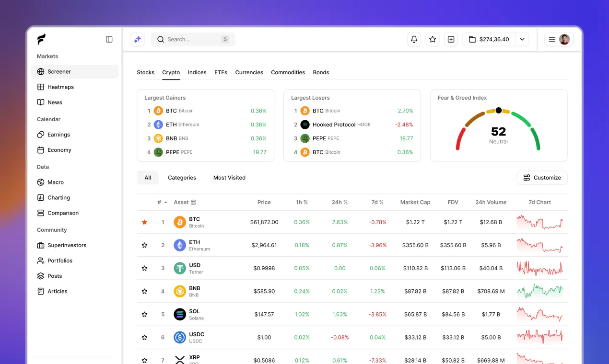
Task: Unfavorite BTC with the orange star
Action: pyautogui.click(x=144, y=222)
